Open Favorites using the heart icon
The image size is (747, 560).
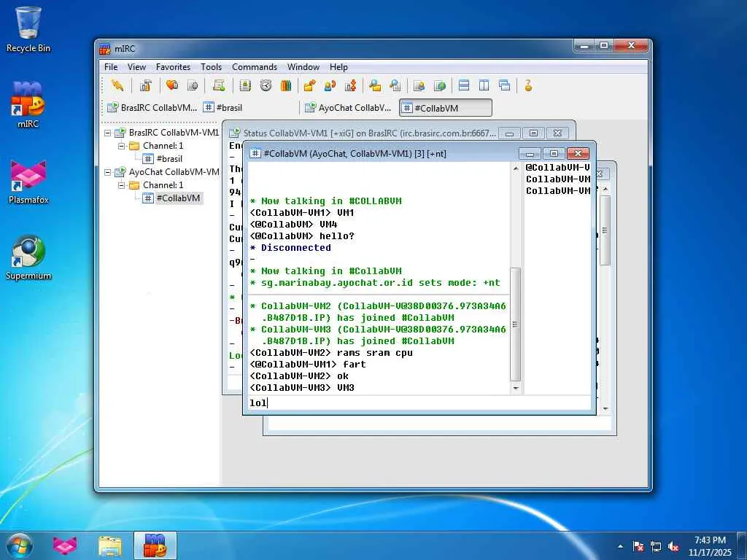click(x=172, y=86)
